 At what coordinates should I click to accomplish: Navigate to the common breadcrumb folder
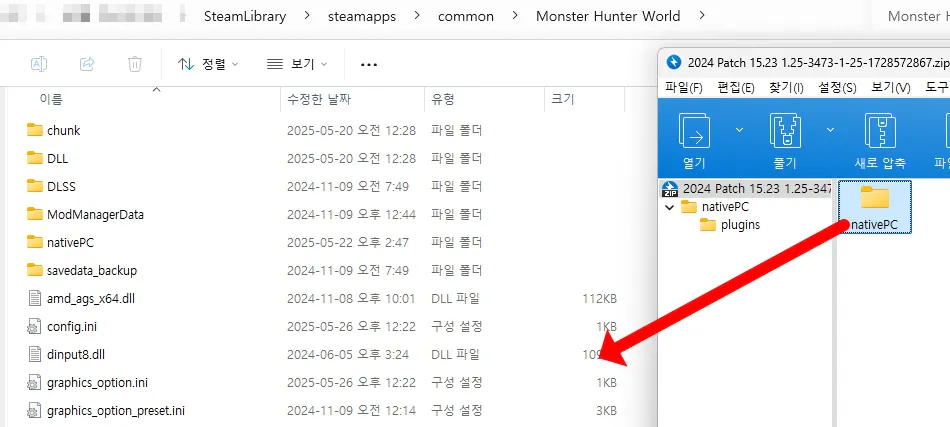tap(466, 16)
